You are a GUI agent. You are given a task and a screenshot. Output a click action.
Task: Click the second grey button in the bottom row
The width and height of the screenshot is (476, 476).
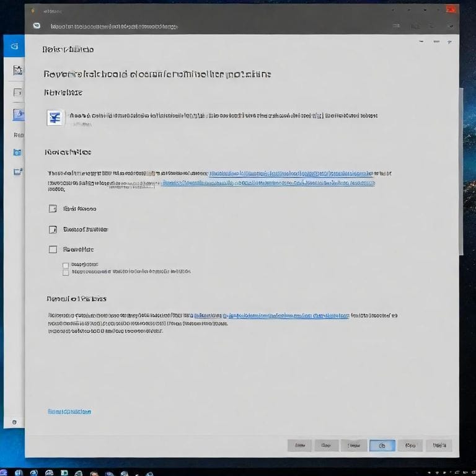click(327, 446)
